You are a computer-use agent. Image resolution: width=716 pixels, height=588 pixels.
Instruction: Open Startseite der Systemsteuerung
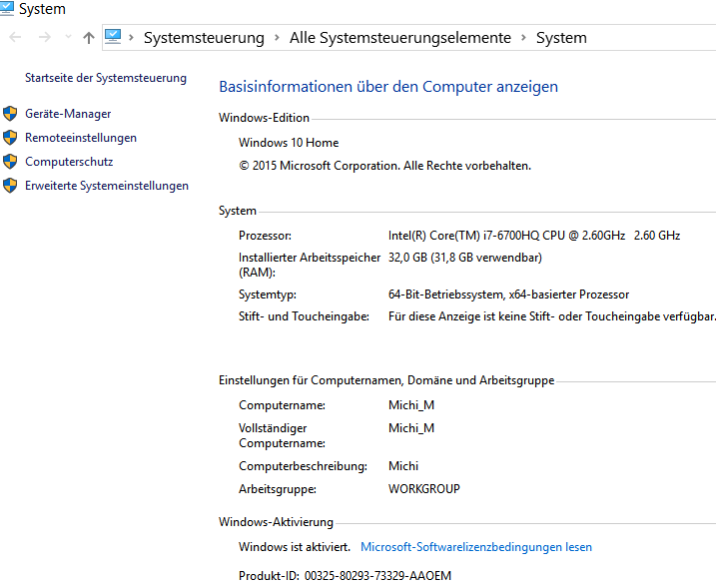pos(105,78)
